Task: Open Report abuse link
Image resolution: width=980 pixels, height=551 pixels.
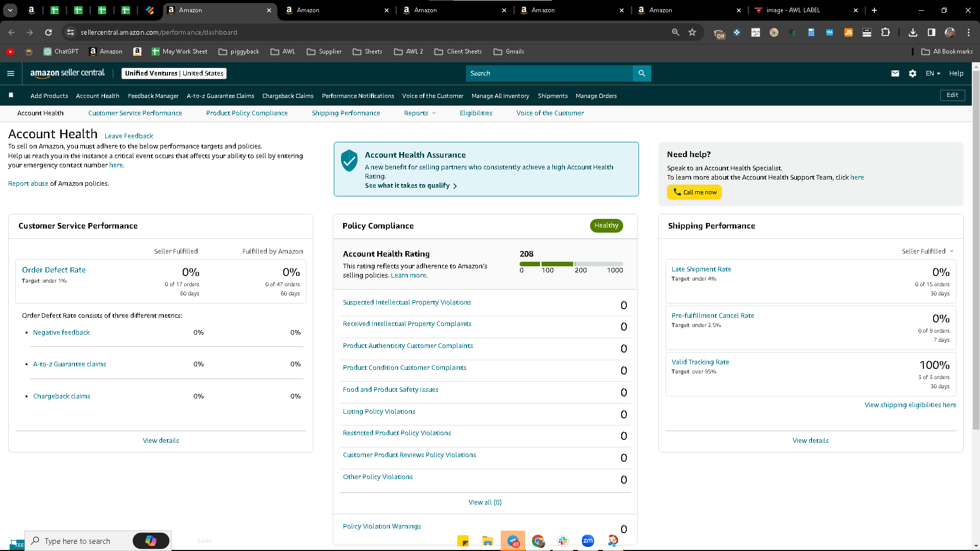Action: [28, 184]
